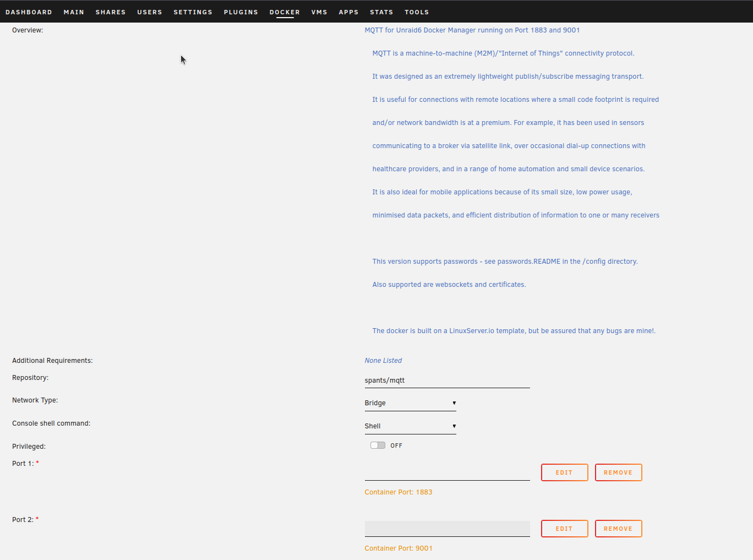Remove the Port 1 mapping
753x560 pixels.
point(618,472)
